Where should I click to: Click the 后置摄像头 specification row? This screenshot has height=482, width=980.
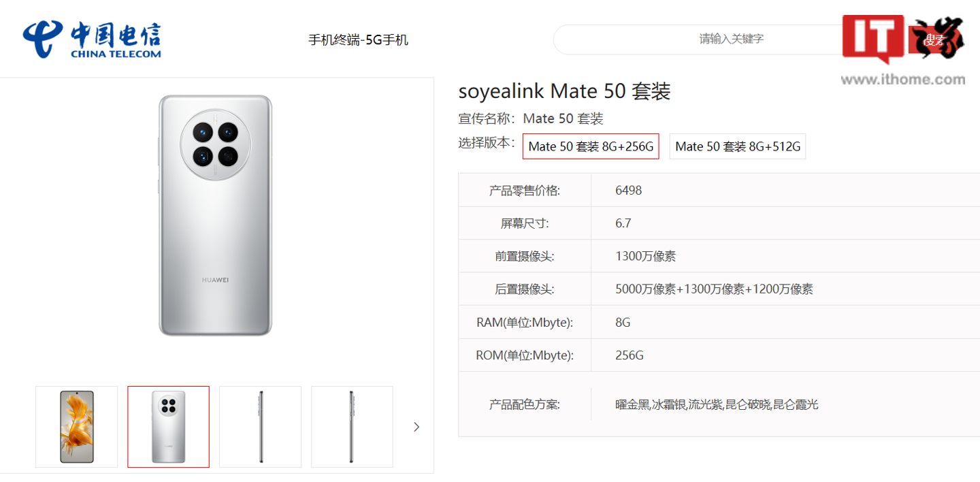click(x=719, y=289)
